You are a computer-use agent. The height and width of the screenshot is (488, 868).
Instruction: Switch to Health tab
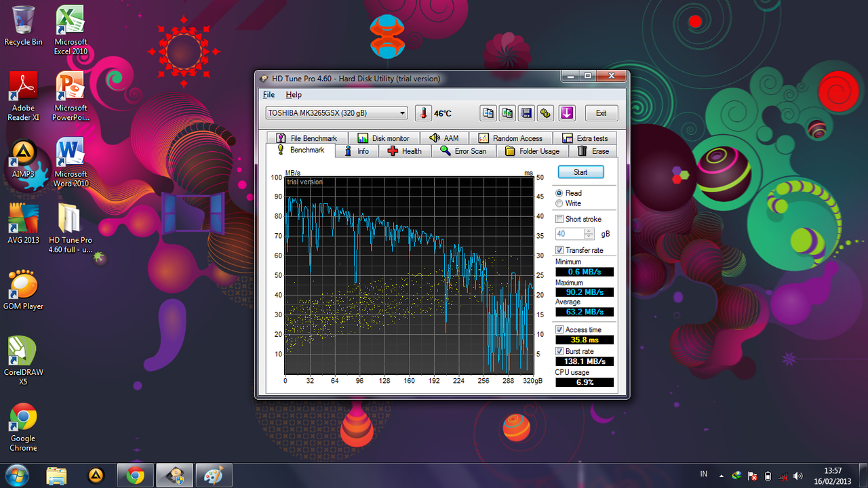click(405, 151)
